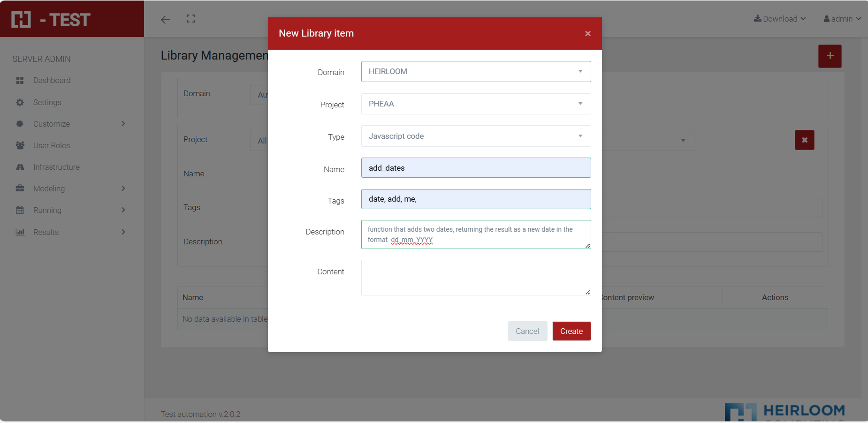
Task: Click into the Content text area
Action: click(475, 278)
